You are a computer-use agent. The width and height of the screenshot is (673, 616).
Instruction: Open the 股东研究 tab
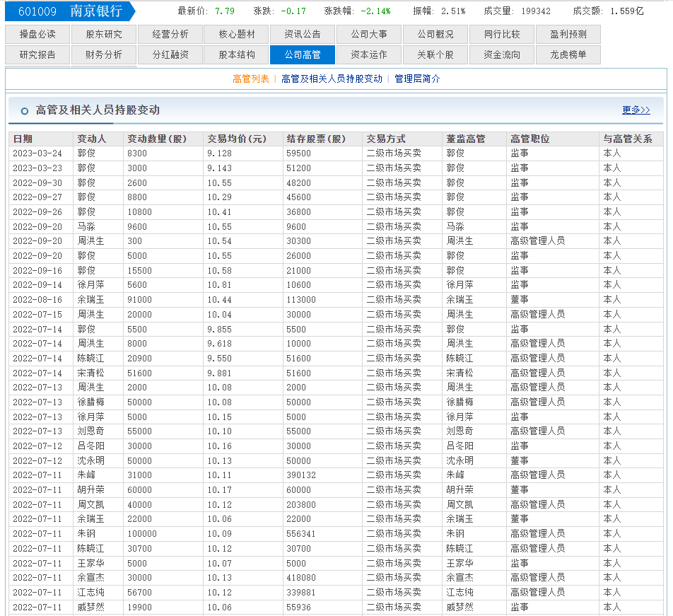104,35
